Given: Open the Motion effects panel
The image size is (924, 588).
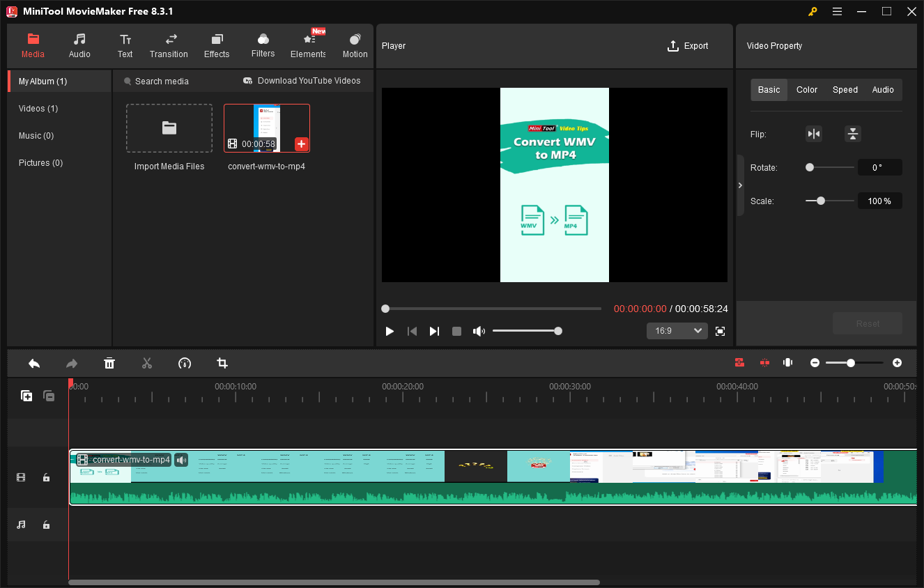Looking at the screenshot, I should click(355, 45).
